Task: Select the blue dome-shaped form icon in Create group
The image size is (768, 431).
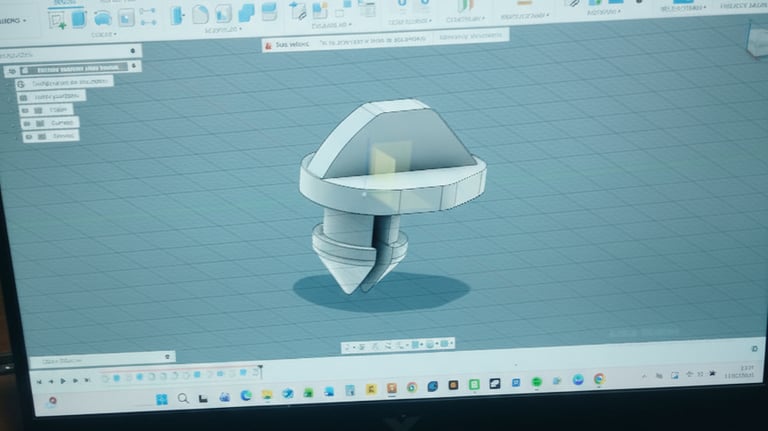Action: (102, 19)
